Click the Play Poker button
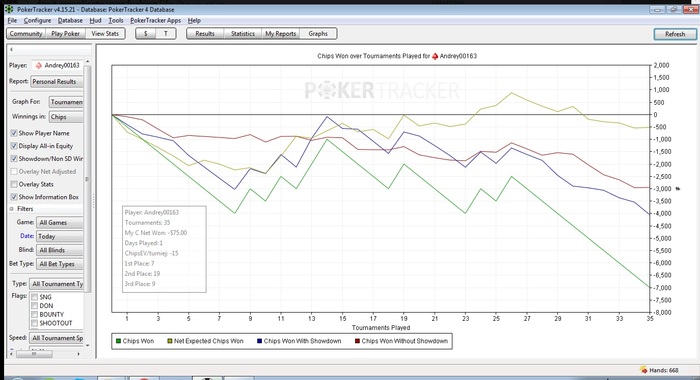Screen dimensions: 700x380 tap(66, 33)
